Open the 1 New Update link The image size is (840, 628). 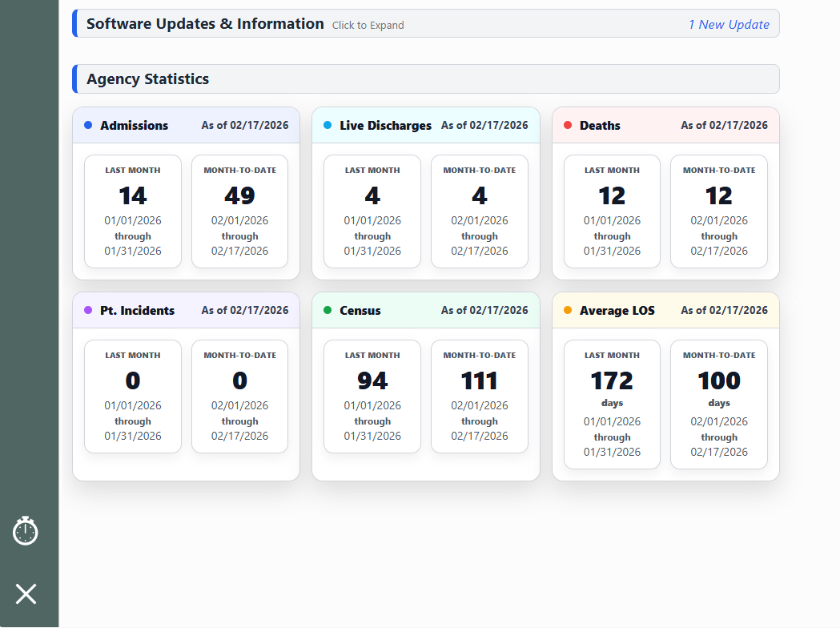(729, 25)
